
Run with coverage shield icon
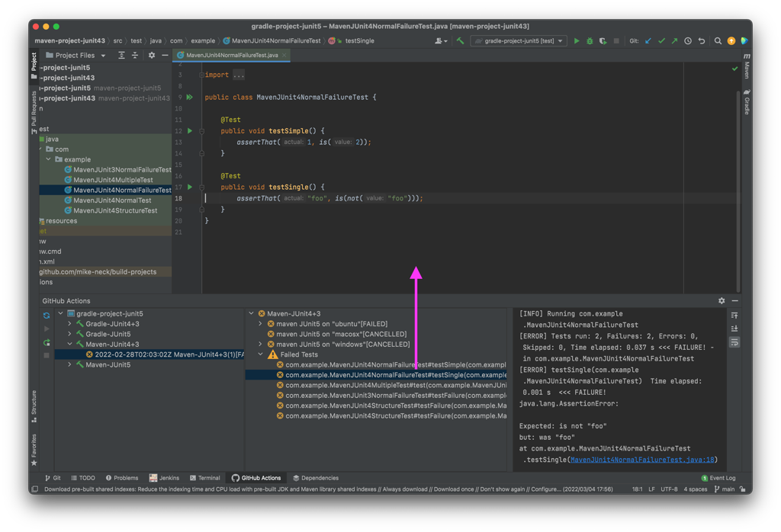pyautogui.click(x=603, y=41)
